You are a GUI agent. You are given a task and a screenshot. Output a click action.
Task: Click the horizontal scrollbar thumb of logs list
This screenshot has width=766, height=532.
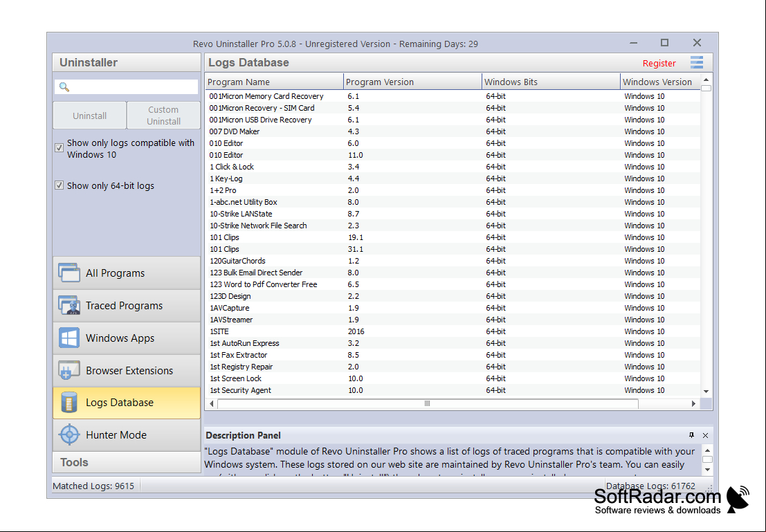coord(428,403)
